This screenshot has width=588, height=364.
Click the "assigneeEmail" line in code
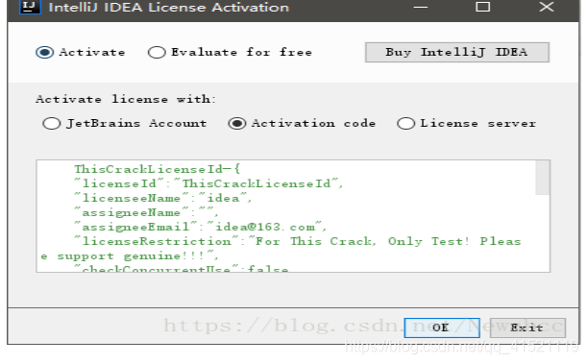coord(200,228)
